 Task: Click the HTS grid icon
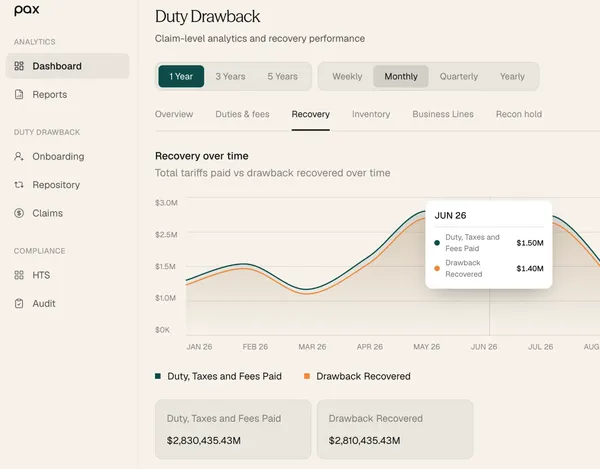pos(19,275)
